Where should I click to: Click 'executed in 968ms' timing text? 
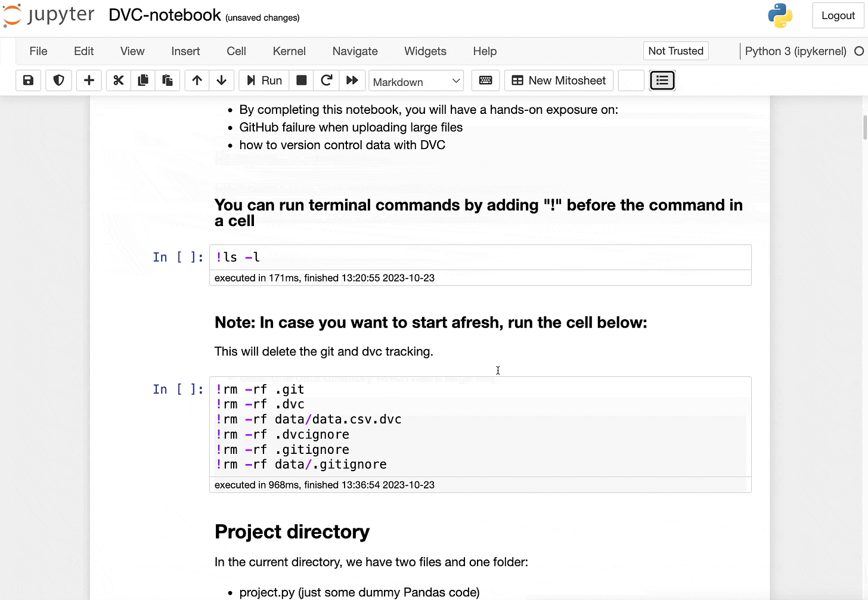click(x=324, y=485)
